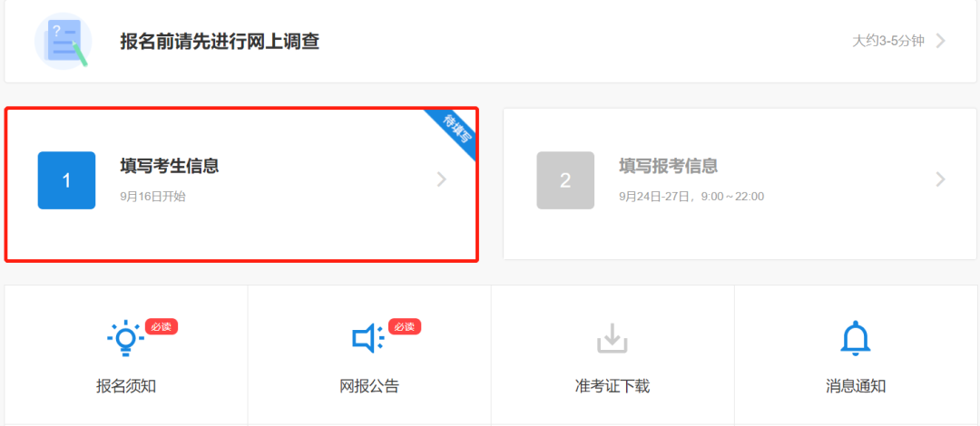Image resolution: width=980 pixels, height=426 pixels.
Task: Click the 准考证下载 label
Action: pos(612,386)
